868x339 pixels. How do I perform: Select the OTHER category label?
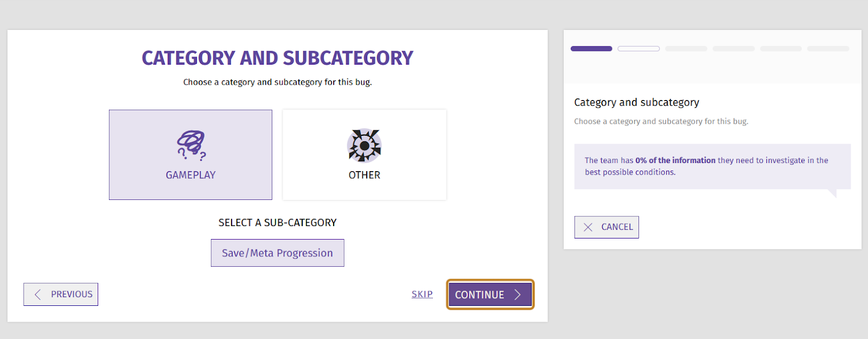pyautogui.click(x=365, y=175)
